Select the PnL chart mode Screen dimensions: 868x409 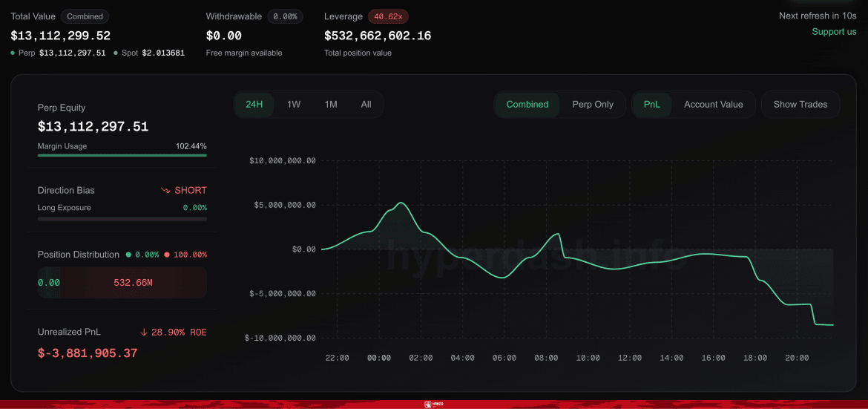pos(652,104)
